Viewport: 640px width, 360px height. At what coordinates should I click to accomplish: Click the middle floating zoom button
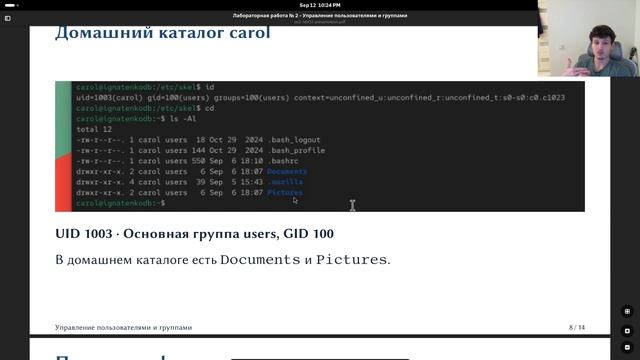click(627, 331)
